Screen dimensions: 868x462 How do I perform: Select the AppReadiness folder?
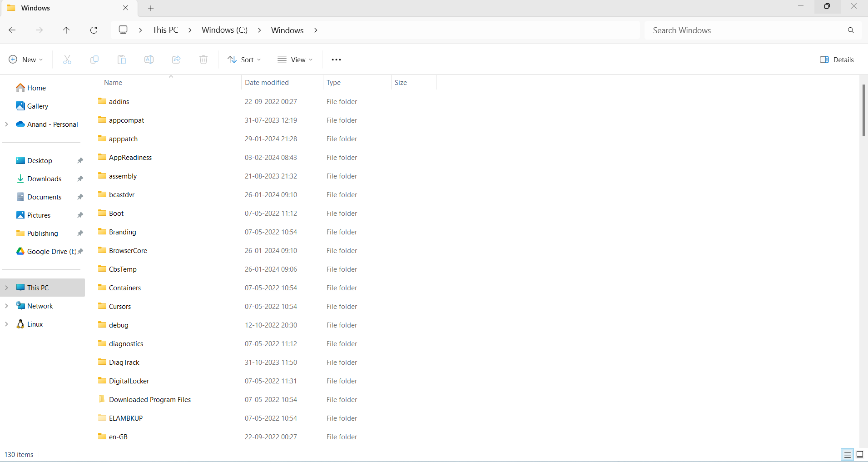pos(130,157)
